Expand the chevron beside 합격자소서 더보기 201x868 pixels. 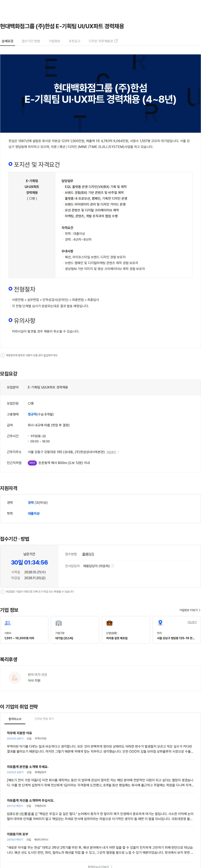click(112, 867)
